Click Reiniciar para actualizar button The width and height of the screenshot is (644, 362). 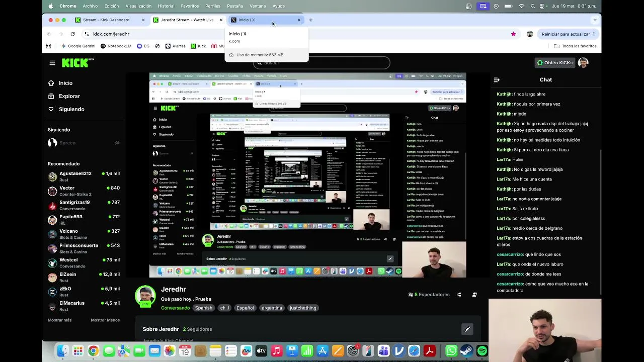(x=566, y=34)
